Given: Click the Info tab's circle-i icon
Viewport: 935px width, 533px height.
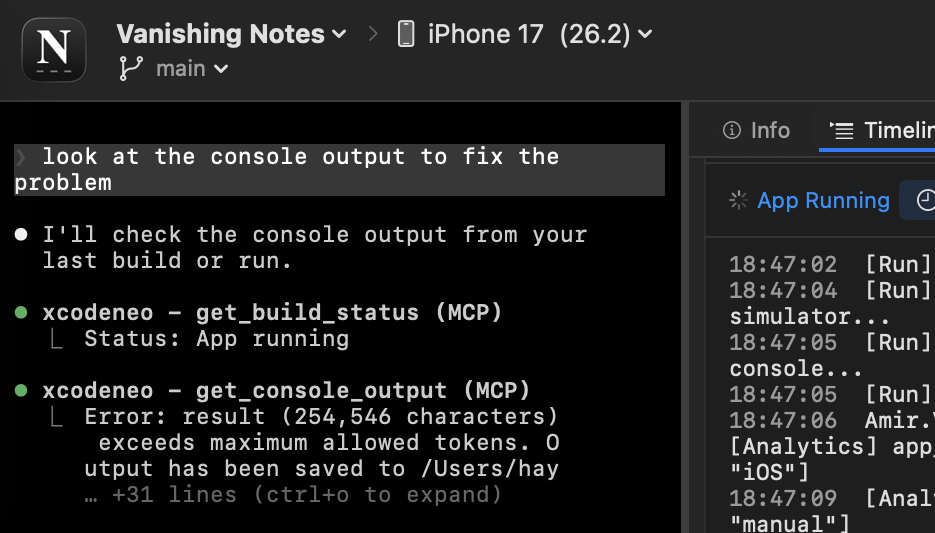Looking at the screenshot, I should 732,131.
